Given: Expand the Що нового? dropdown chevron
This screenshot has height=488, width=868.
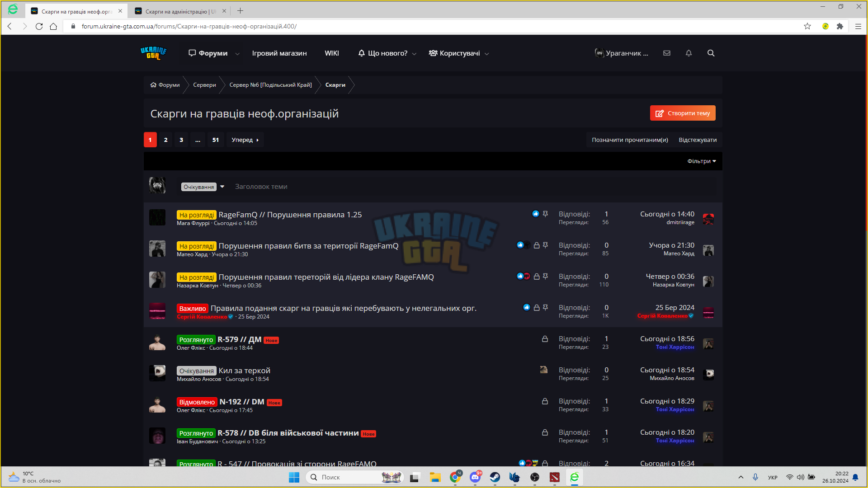Looking at the screenshot, I should (x=414, y=54).
